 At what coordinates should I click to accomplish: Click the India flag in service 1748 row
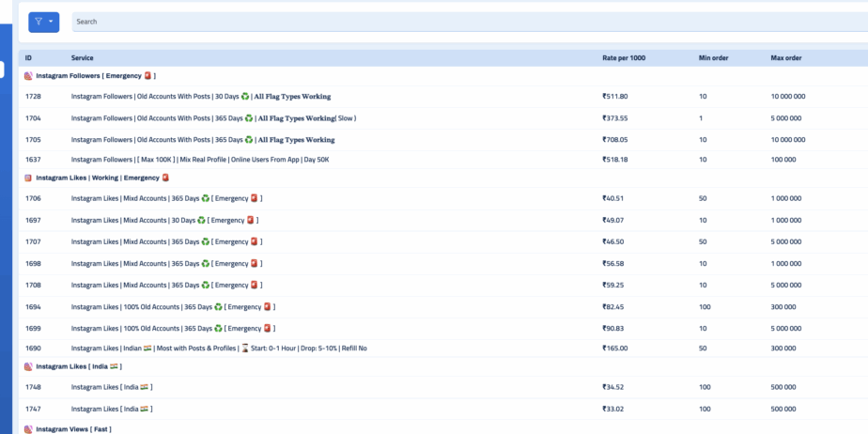coord(145,387)
